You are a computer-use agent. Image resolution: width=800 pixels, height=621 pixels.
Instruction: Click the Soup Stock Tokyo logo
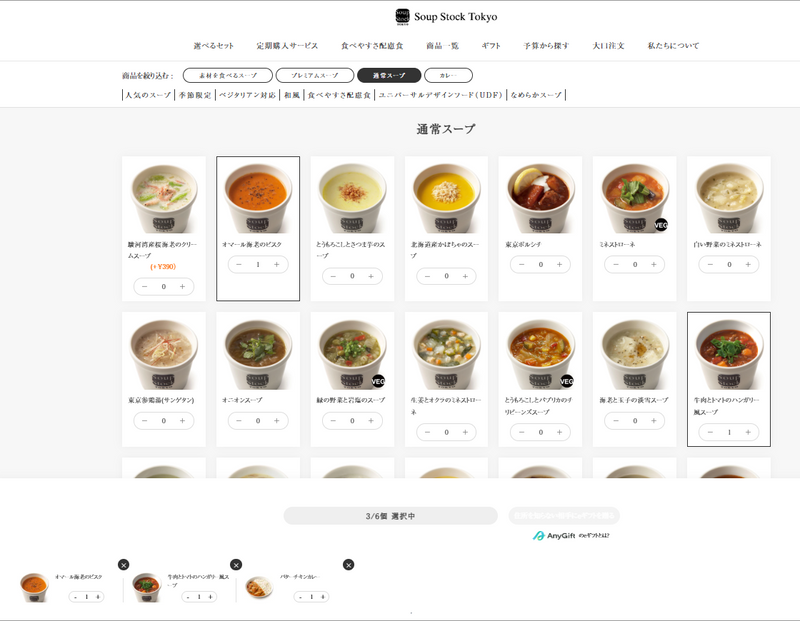point(445,16)
